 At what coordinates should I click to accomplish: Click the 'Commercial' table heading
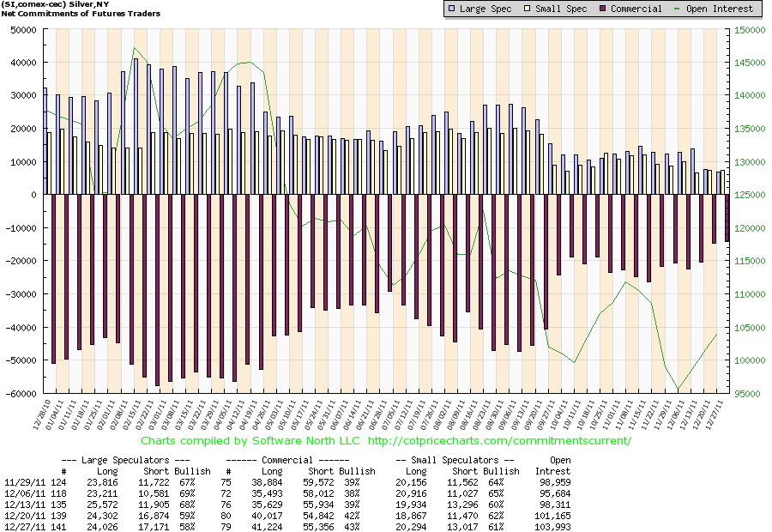(x=287, y=460)
